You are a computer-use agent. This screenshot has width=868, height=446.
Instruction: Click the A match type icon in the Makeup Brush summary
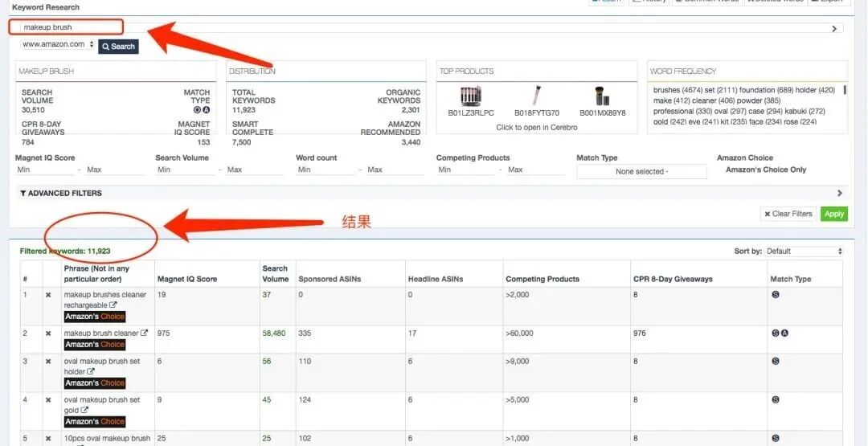pyautogui.click(x=206, y=110)
